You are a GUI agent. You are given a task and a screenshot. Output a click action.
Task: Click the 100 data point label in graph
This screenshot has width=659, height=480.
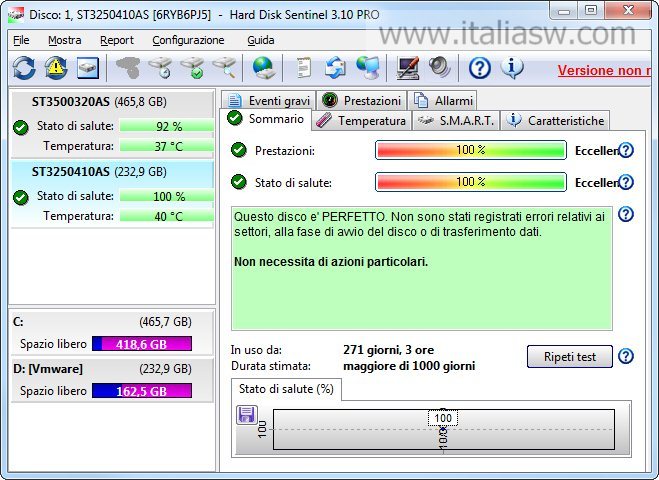pos(443,418)
